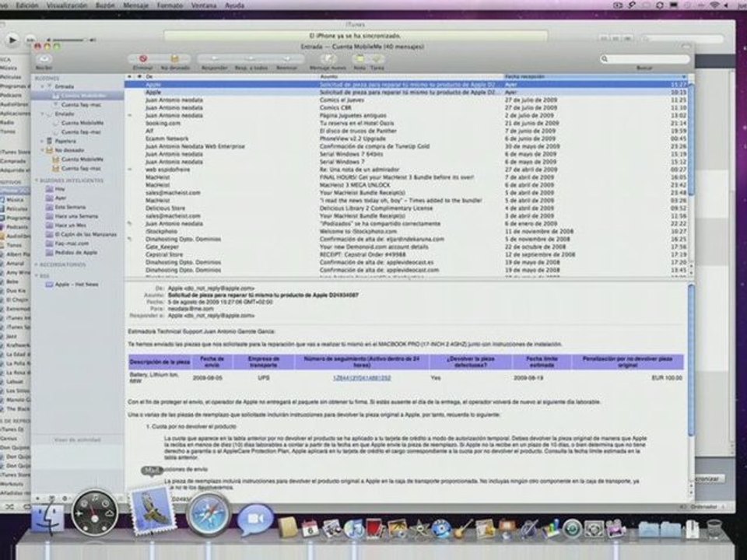Click the Recibir get-mail toolbar icon

[44, 58]
